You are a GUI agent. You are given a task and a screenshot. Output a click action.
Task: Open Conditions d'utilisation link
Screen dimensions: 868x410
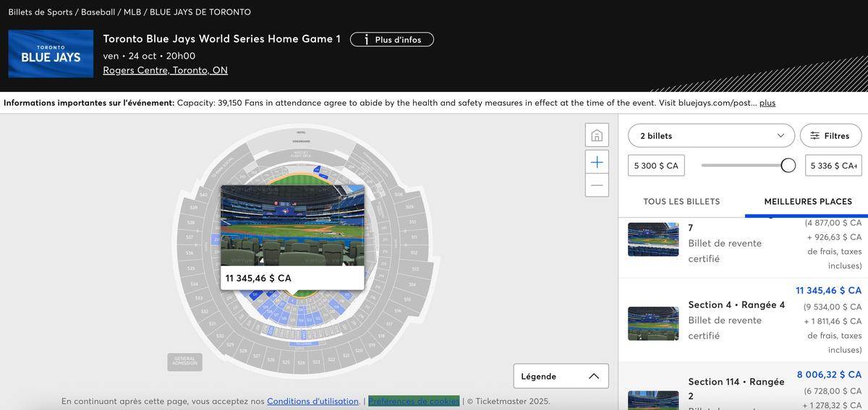[x=312, y=401]
